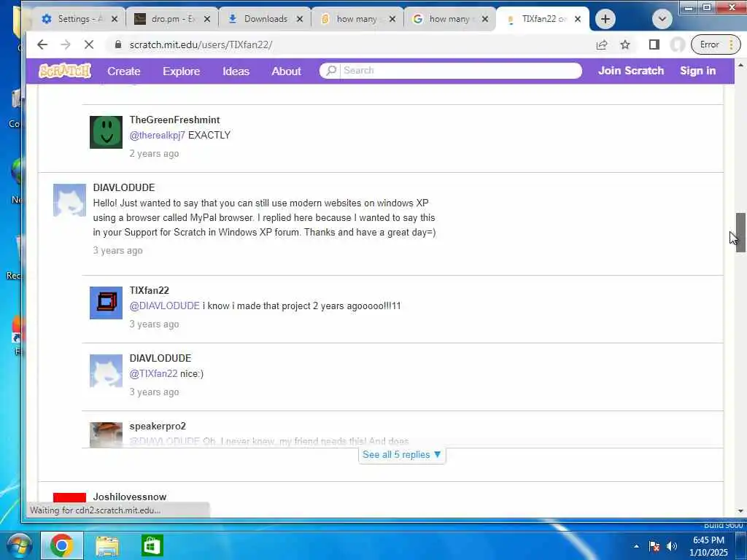View site info lock icon
The height and width of the screenshot is (560, 747).
[117, 44]
